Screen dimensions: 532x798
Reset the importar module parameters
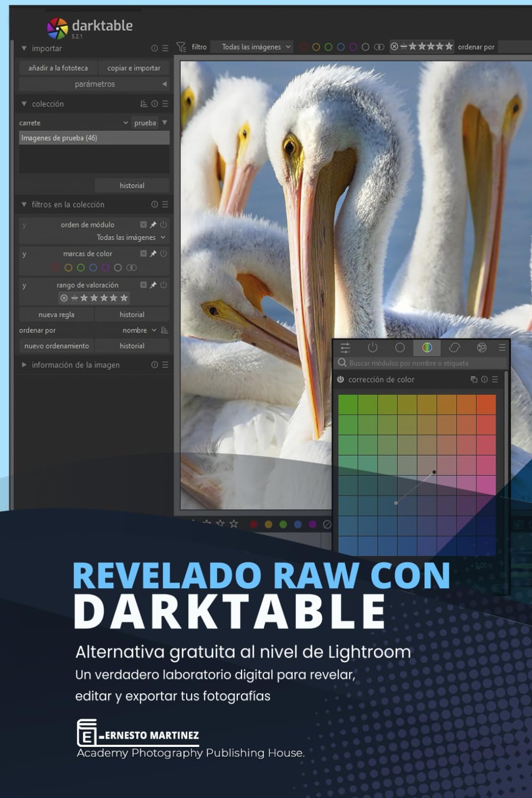point(154,48)
